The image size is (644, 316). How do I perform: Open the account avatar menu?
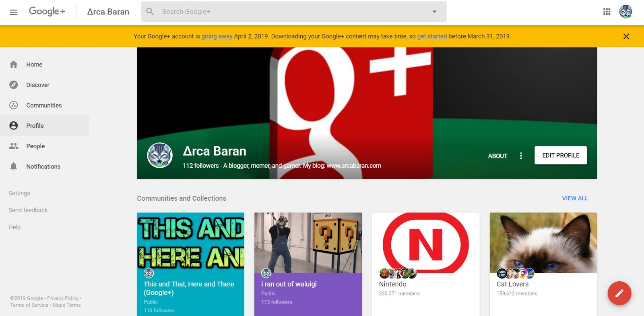tap(625, 12)
